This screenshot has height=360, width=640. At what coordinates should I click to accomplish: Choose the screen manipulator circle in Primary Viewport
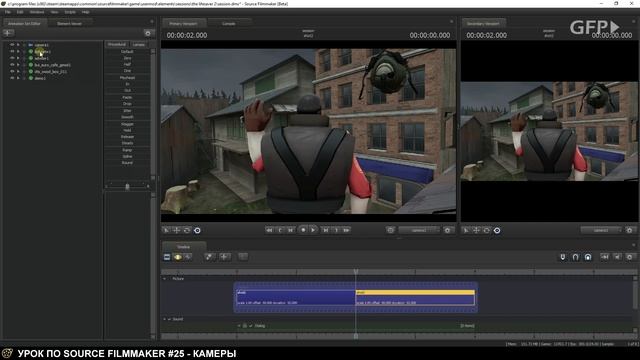[197, 230]
